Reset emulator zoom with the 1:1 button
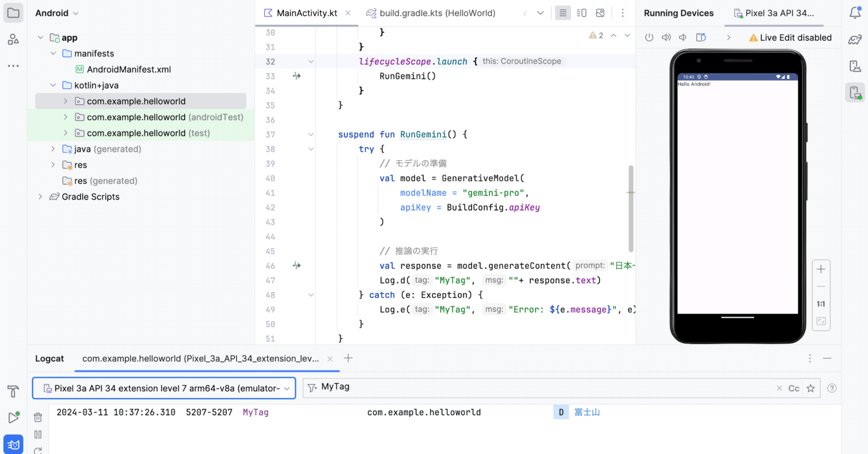The image size is (868, 454). click(x=821, y=304)
